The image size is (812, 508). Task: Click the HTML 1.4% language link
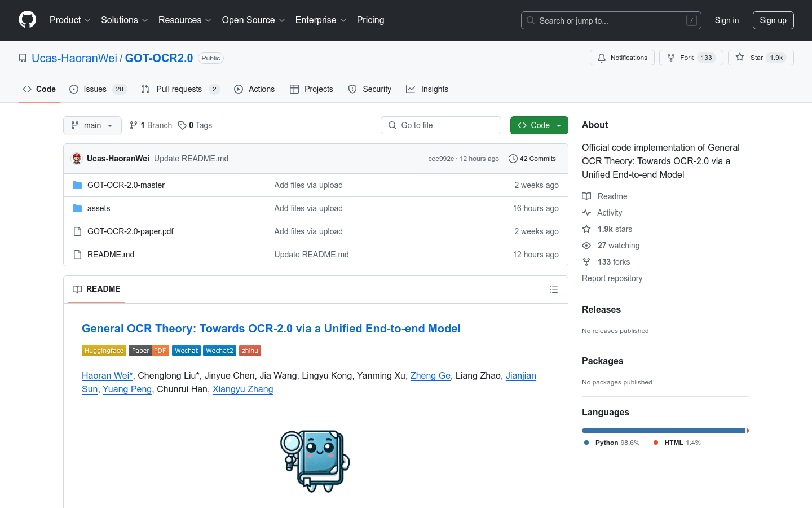point(677,443)
